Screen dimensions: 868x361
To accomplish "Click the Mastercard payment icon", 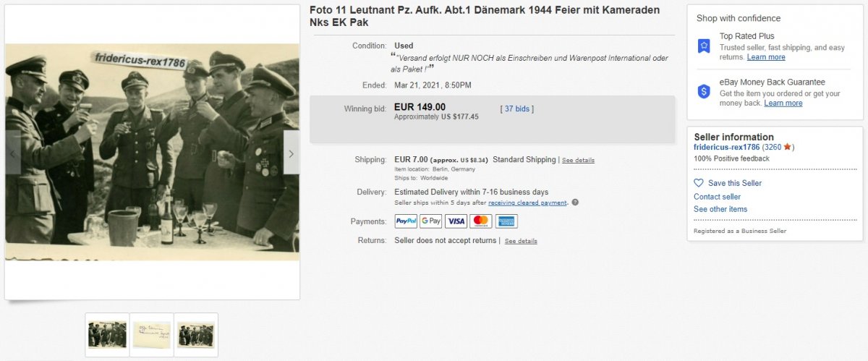I will (x=481, y=221).
